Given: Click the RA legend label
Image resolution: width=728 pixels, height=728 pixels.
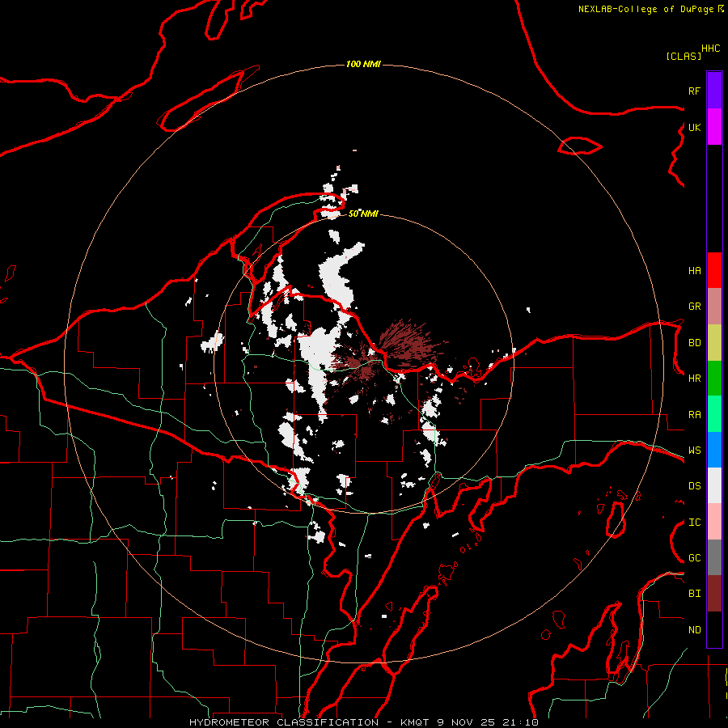Looking at the screenshot, I should [x=694, y=415].
